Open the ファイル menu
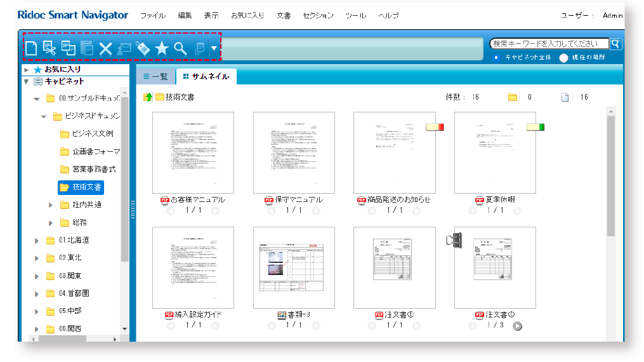This screenshot has width=644, height=362. tap(152, 15)
